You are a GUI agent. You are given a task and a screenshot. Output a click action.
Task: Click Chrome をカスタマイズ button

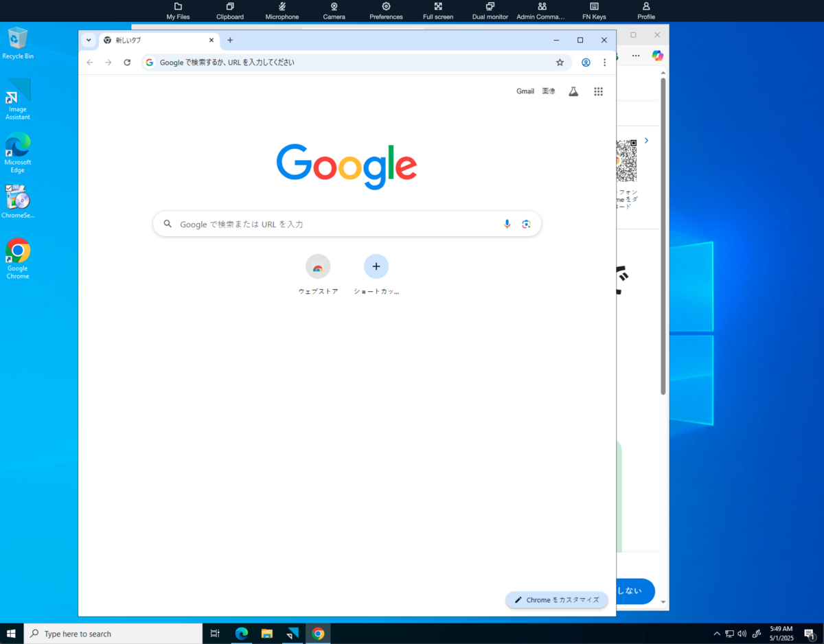click(x=557, y=599)
